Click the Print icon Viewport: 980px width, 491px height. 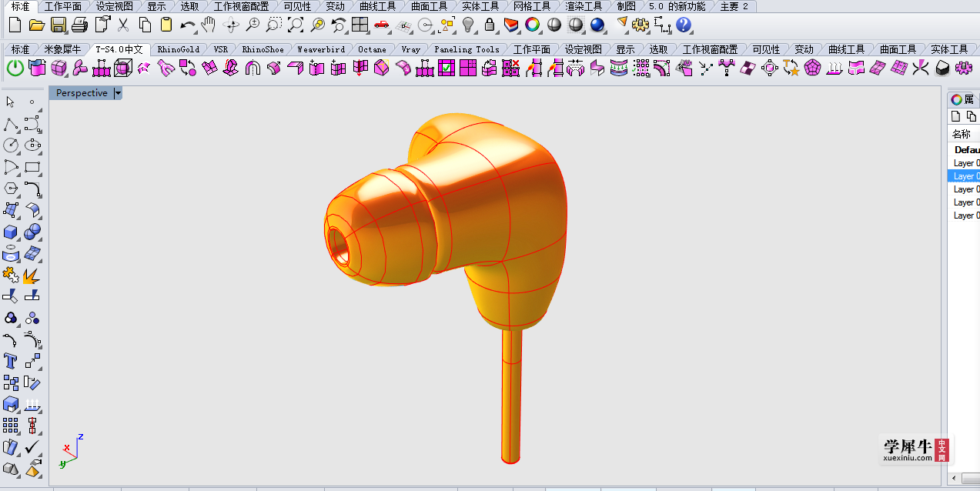tap(79, 25)
